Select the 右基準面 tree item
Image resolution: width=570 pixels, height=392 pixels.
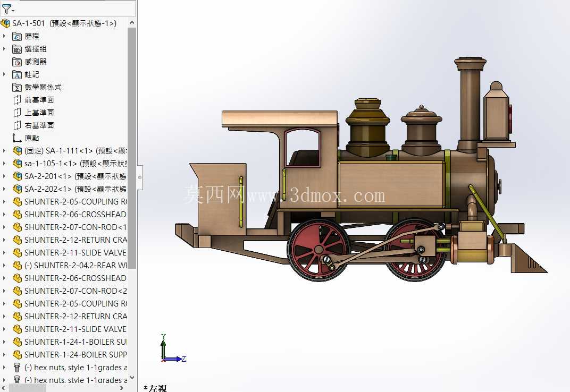click(x=39, y=125)
